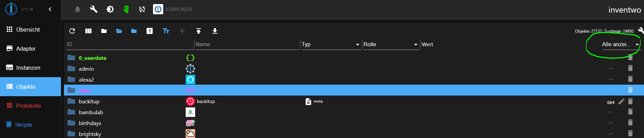Delete the admin folder via trash icon

630,68
